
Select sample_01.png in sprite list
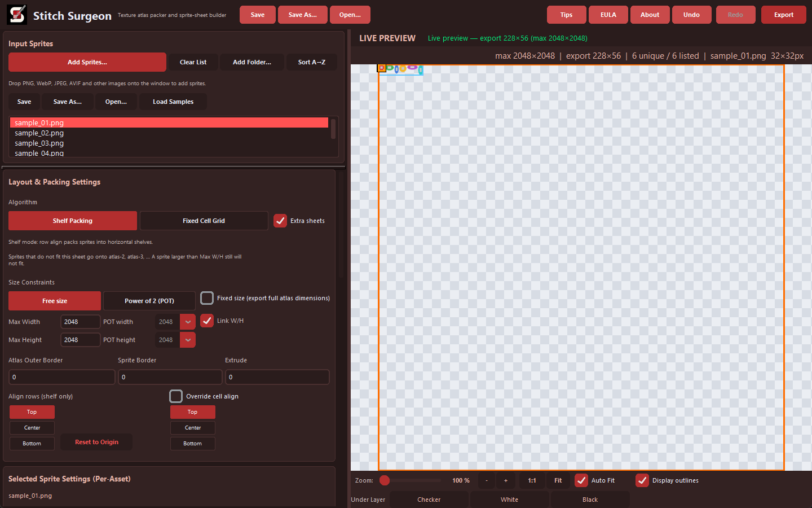(169, 122)
